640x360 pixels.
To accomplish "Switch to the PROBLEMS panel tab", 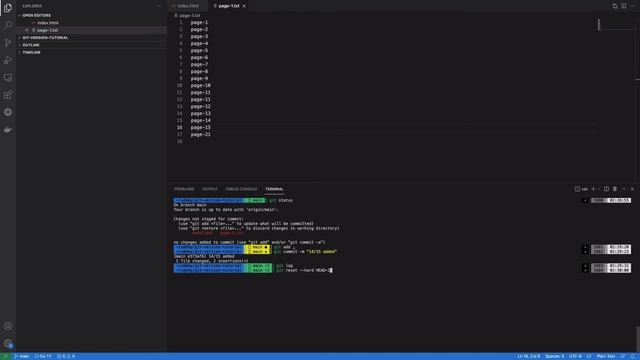I will 184,189.
